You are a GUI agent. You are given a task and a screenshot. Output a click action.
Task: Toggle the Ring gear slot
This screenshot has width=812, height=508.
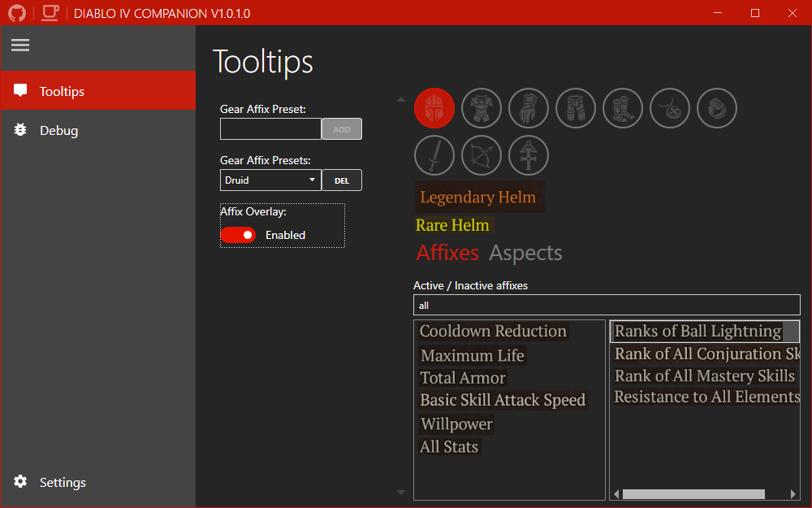tap(717, 107)
